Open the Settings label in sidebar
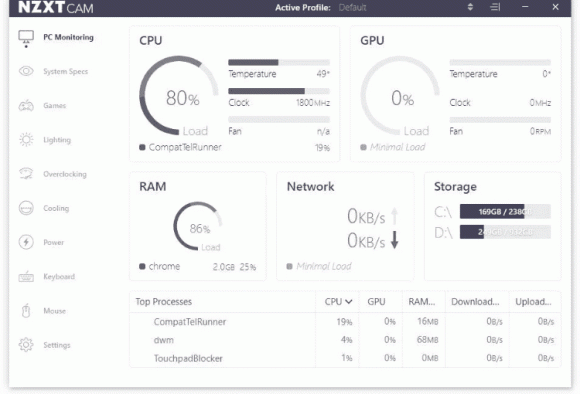580x394 pixels. click(x=57, y=345)
